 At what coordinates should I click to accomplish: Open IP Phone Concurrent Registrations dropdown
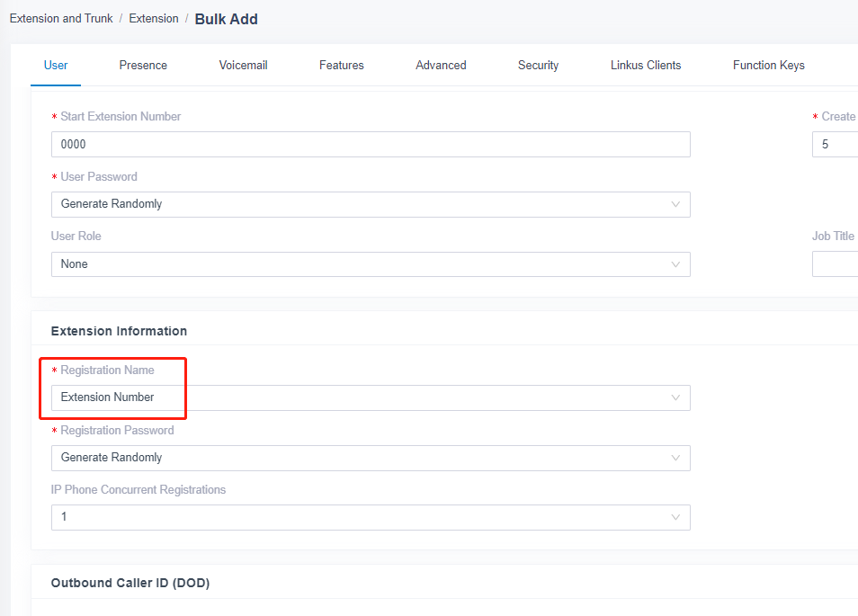click(x=371, y=517)
